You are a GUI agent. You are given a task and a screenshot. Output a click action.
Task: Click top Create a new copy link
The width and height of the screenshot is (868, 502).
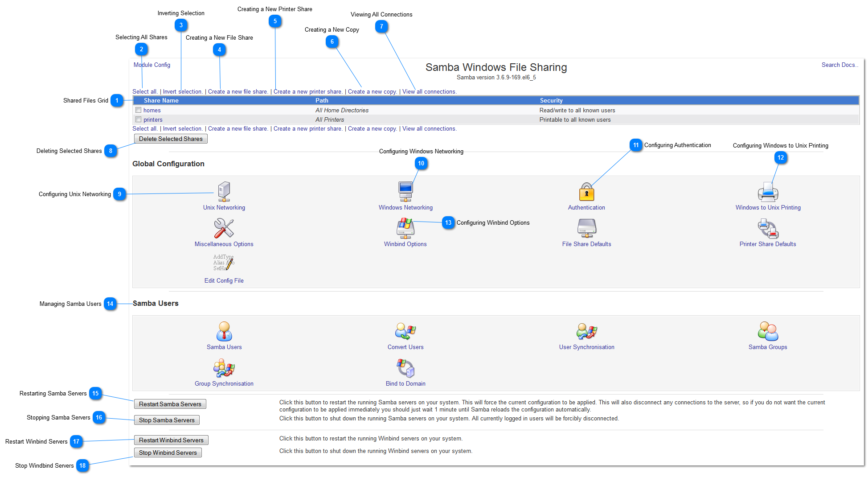(x=373, y=92)
